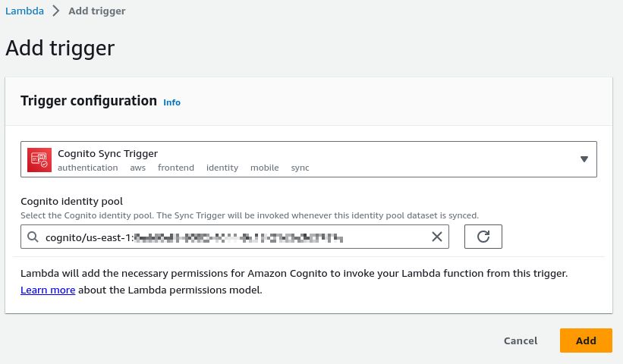Expand the trigger source dropdown arrow
This screenshot has width=623, height=364.
tap(584, 159)
